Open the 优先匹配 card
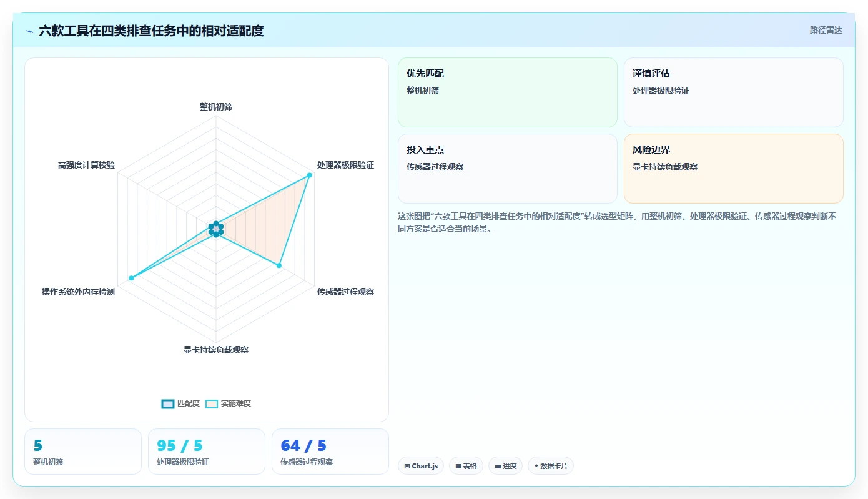 508,92
